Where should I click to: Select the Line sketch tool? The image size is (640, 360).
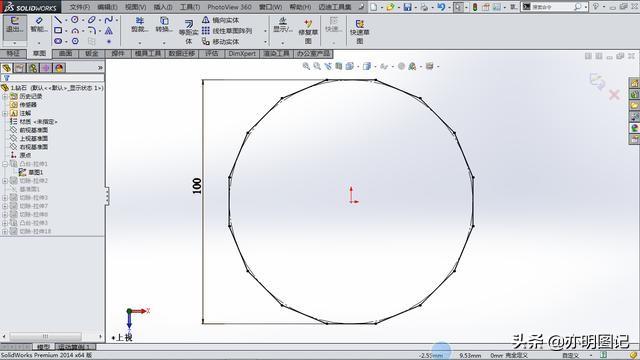click(58, 20)
